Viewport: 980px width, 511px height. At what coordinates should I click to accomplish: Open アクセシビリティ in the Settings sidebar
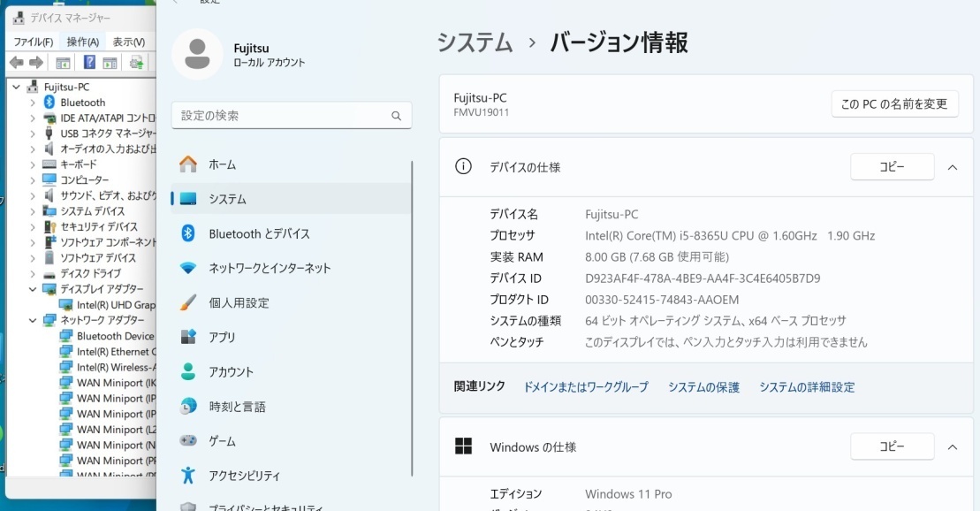pyautogui.click(x=291, y=476)
